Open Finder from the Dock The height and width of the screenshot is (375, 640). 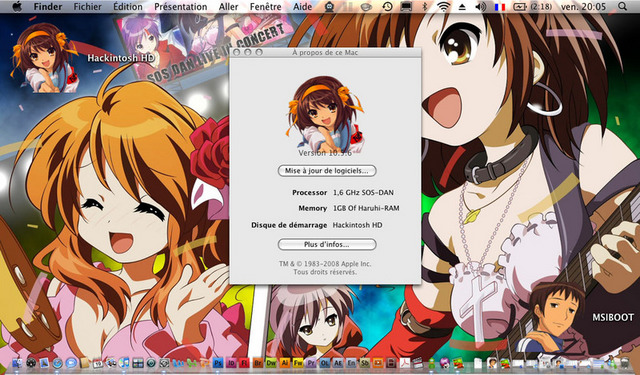click(17, 363)
